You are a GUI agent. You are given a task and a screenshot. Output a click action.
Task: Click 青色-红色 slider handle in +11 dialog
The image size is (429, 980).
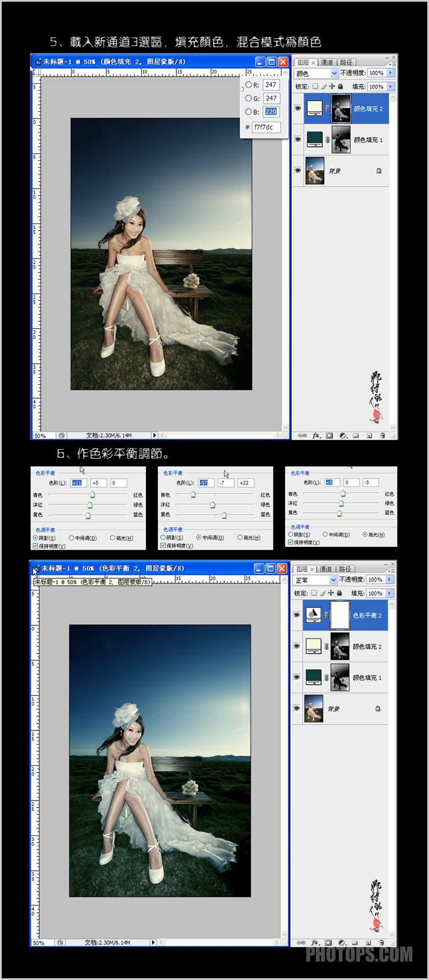click(92, 495)
